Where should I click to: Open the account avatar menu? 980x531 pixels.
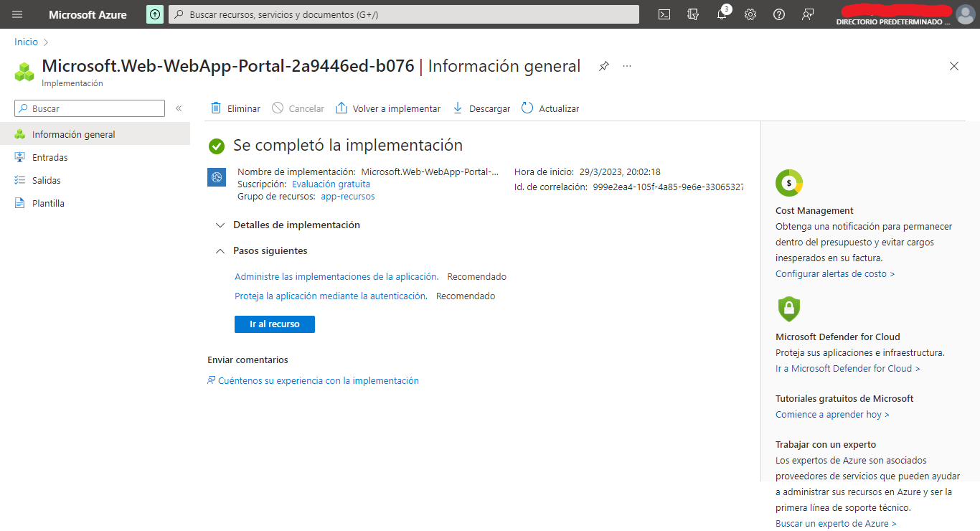(x=965, y=14)
